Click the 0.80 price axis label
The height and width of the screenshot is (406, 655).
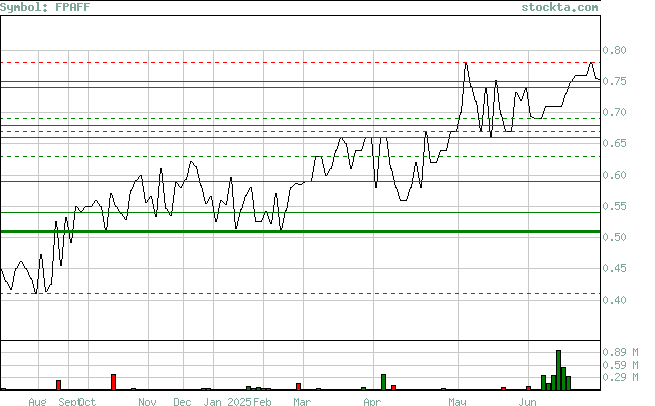coord(614,50)
